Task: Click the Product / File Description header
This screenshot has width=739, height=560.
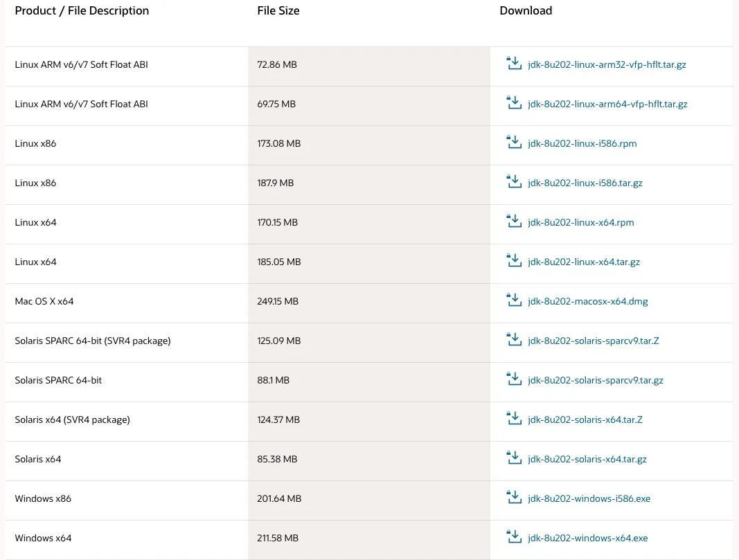Action: tap(82, 10)
